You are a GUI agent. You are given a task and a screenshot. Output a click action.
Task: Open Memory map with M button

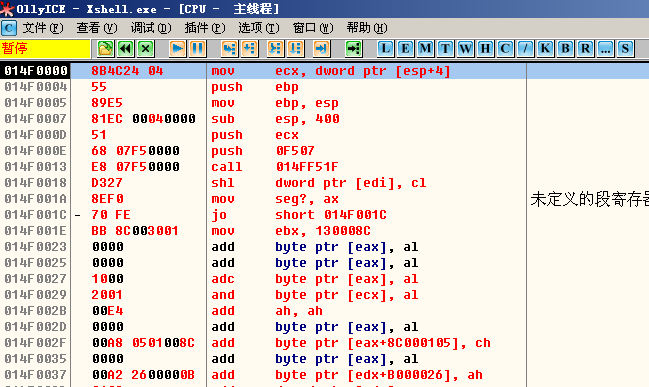pyautogui.click(x=425, y=49)
